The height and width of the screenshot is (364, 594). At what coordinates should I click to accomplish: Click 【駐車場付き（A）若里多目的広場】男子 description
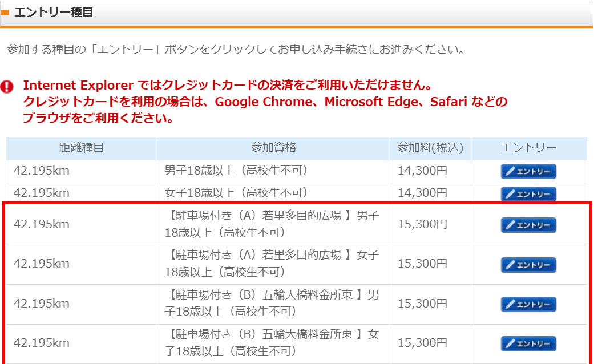pos(272,224)
